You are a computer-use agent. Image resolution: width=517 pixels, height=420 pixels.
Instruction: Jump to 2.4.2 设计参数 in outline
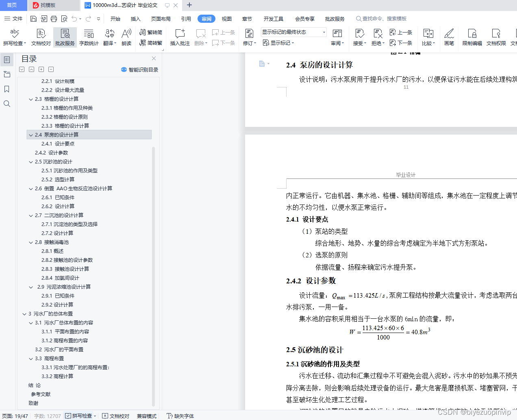click(x=51, y=153)
